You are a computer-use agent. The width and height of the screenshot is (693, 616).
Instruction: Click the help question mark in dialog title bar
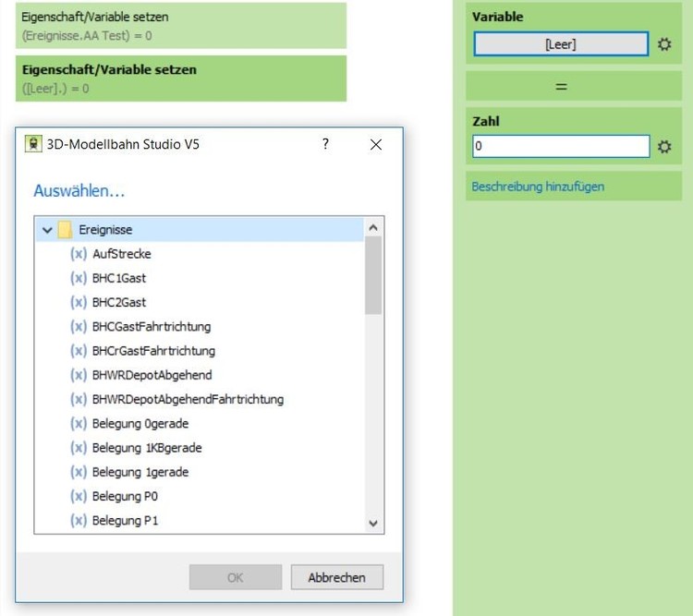(x=325, y=144)
